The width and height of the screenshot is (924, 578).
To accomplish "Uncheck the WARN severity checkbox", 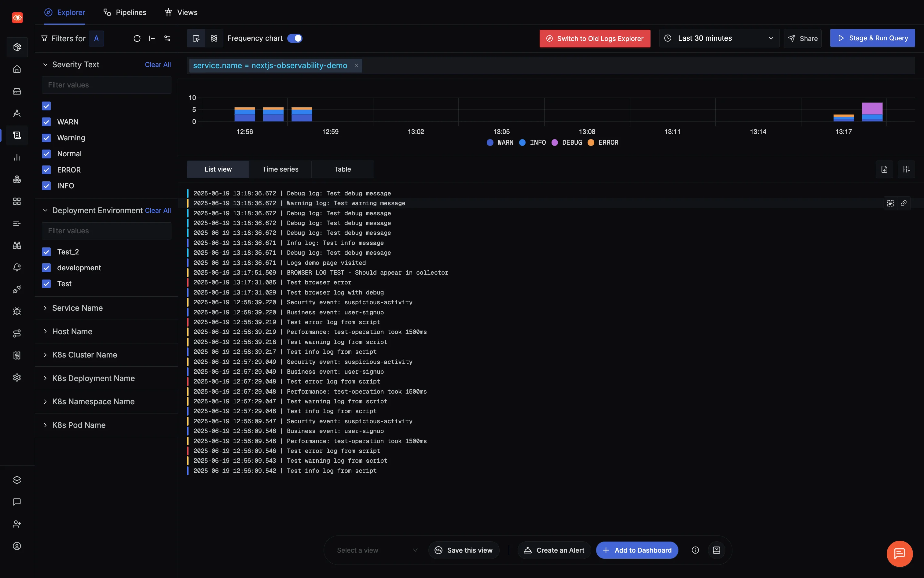I will [x=46, y=122].
